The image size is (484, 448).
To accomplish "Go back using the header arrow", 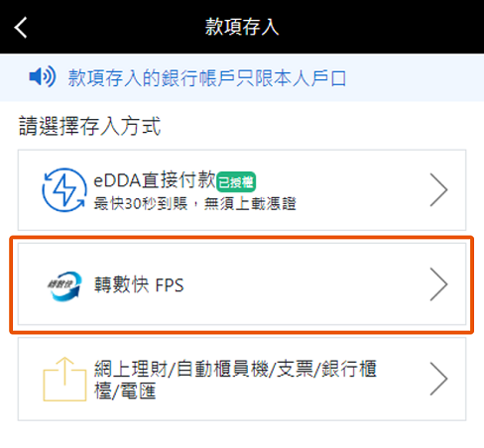I will (x=21, y=28).
